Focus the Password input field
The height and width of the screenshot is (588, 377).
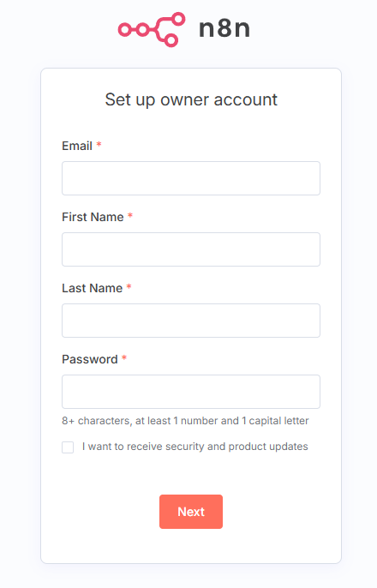191,392
